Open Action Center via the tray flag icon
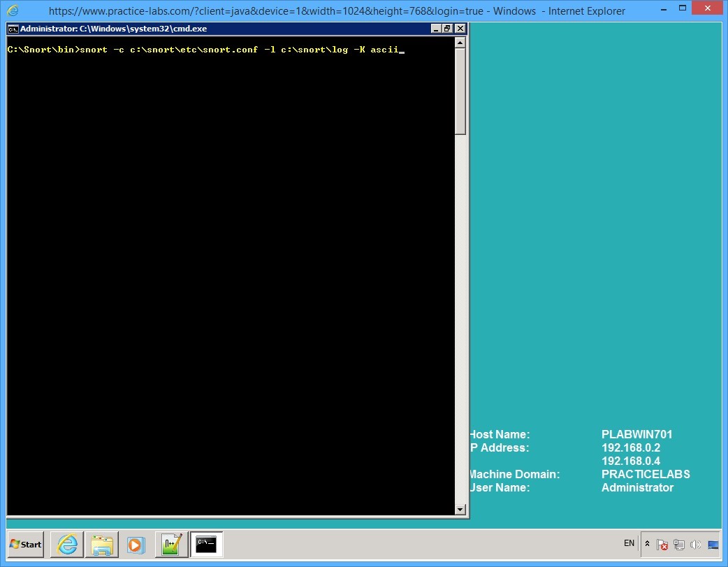The width and height of the screenshot is (728, 567). click(x=662, y=544)
